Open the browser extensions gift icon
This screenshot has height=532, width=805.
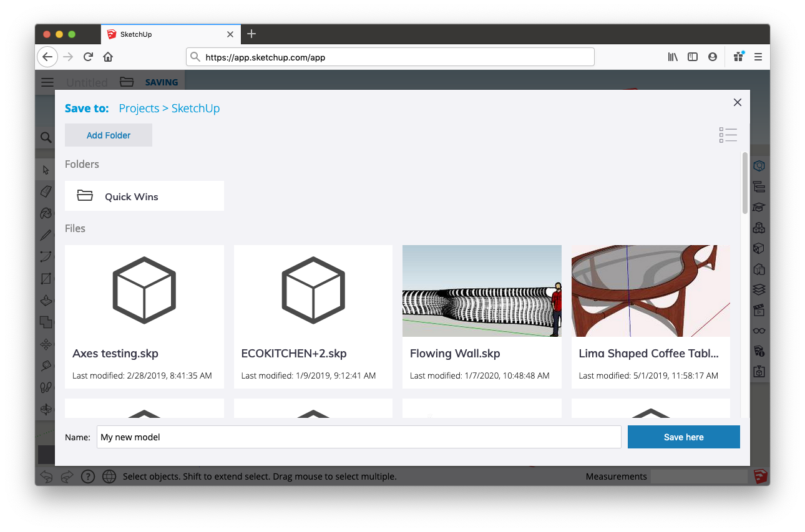[x=739, y=57]
